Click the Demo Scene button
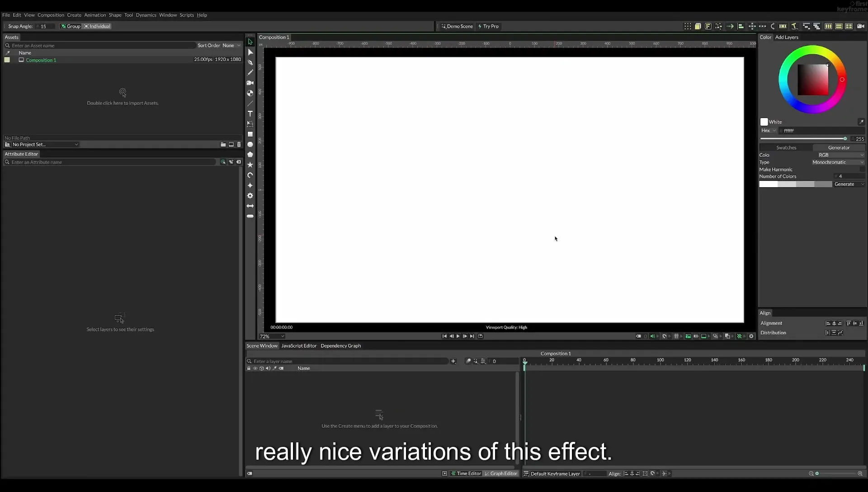 point(457,26)
